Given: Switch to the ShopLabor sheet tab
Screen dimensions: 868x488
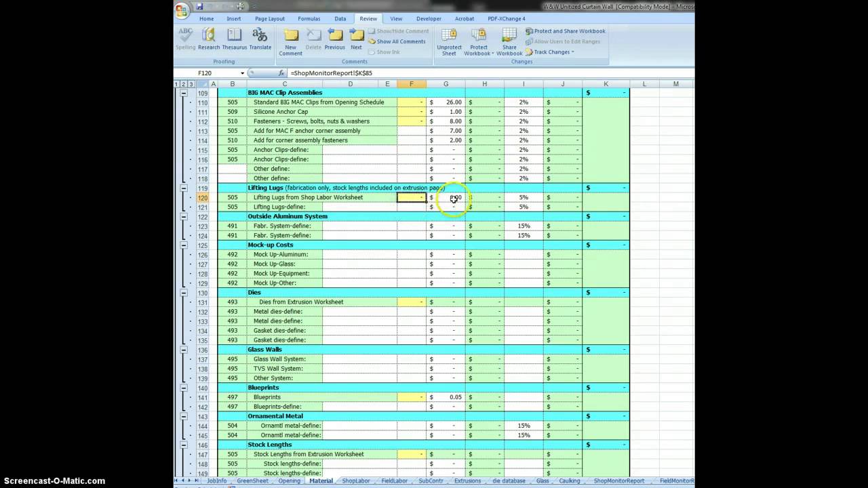Looking at the screenshot, I should pyautogui.click(x=356, y=481).
